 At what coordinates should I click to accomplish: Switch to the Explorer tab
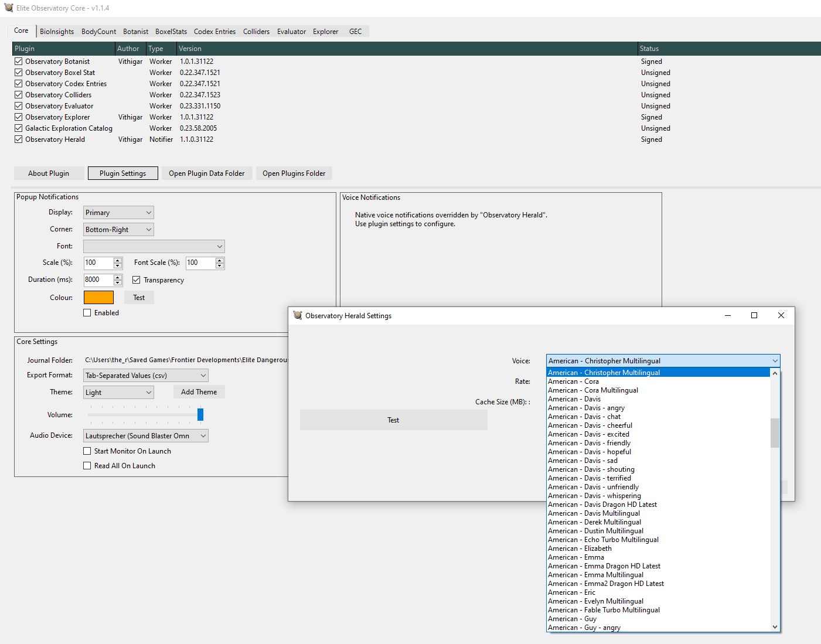(x=325, y=32)
